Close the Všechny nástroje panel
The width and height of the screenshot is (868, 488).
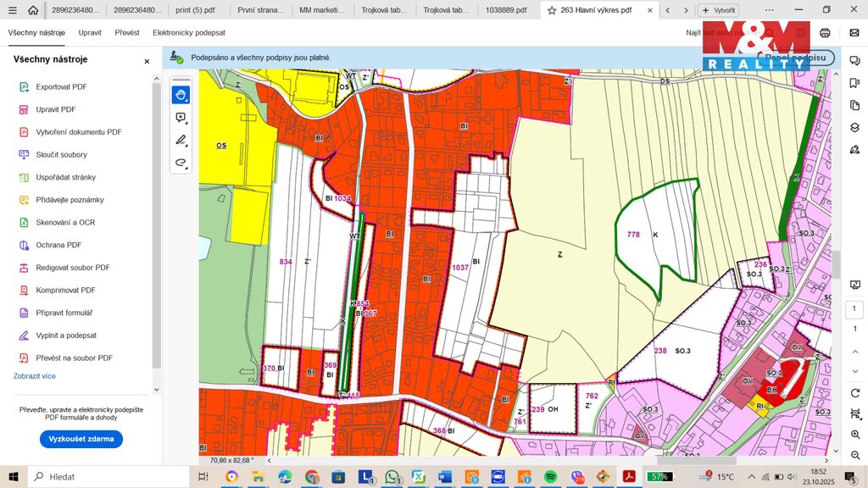click(x=147, y=61)
